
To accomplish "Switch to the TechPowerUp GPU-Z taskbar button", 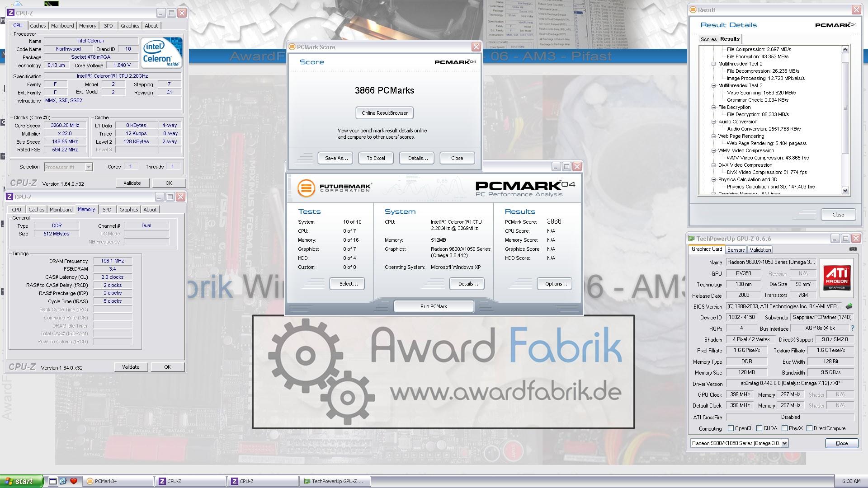I will pos(335,481).
